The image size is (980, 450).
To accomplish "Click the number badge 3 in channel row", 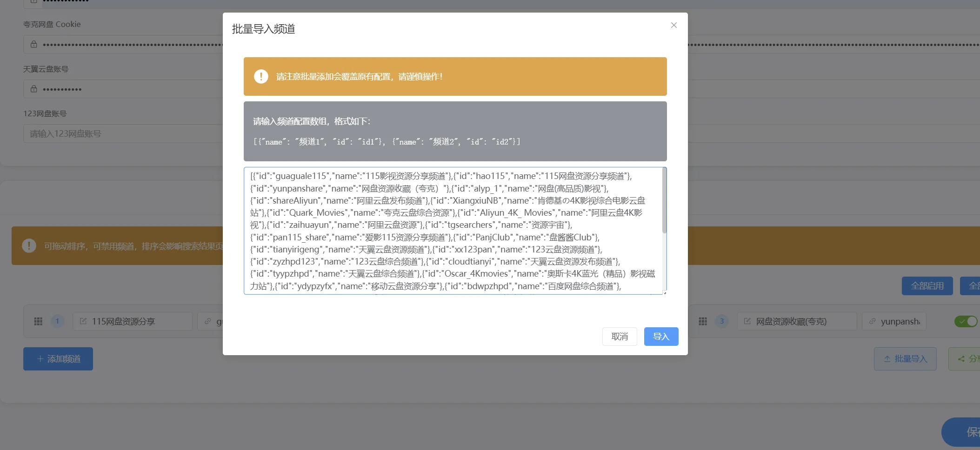I will click(x=722, y=321).
